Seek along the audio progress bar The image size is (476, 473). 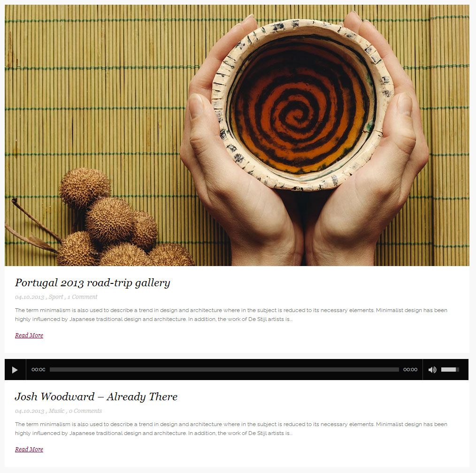point(224,370)
